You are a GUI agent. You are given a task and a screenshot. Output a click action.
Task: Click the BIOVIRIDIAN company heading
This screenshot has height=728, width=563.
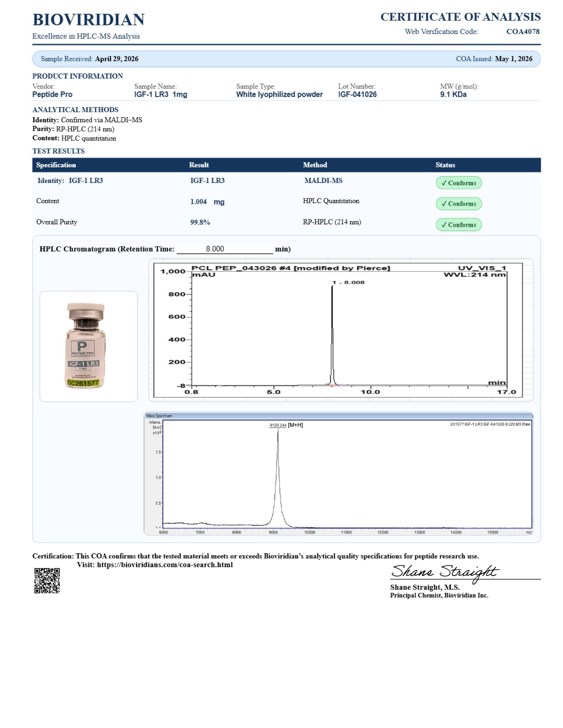[x=88, y=20]
